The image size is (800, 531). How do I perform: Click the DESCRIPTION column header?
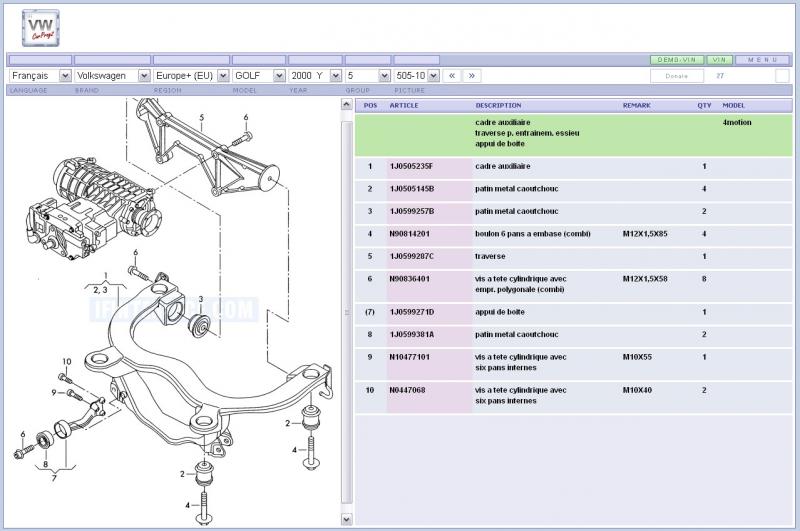tap(498, 106)
